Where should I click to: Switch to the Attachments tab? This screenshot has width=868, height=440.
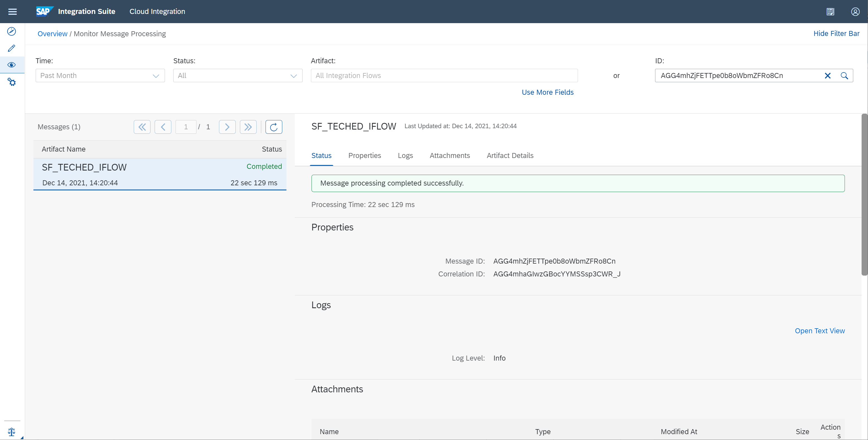point(449,156)
